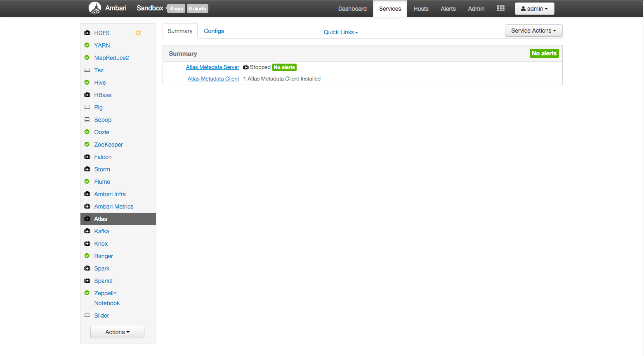The image size is (644, 356).
Task: Click the Kafka stopped status icon
Action: pyautogui.click(x=87, y=231)
